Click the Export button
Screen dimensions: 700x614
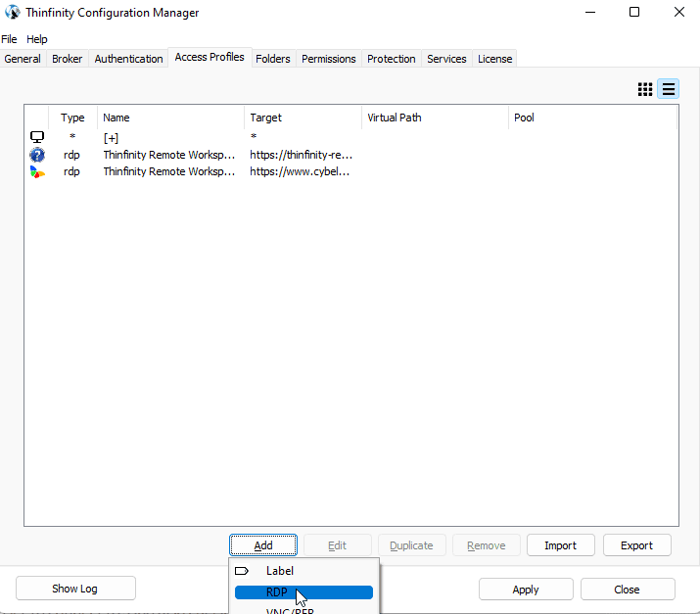tap(636, 545)
